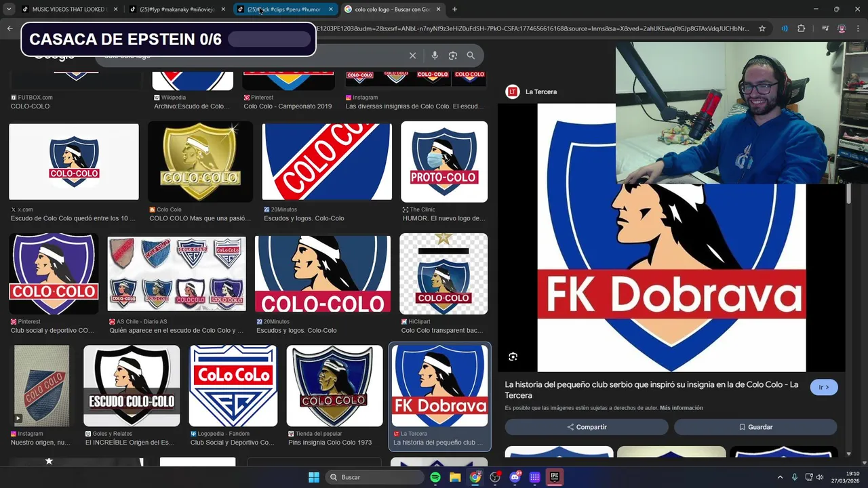Open Google Lens image search icon

point(453,56)
